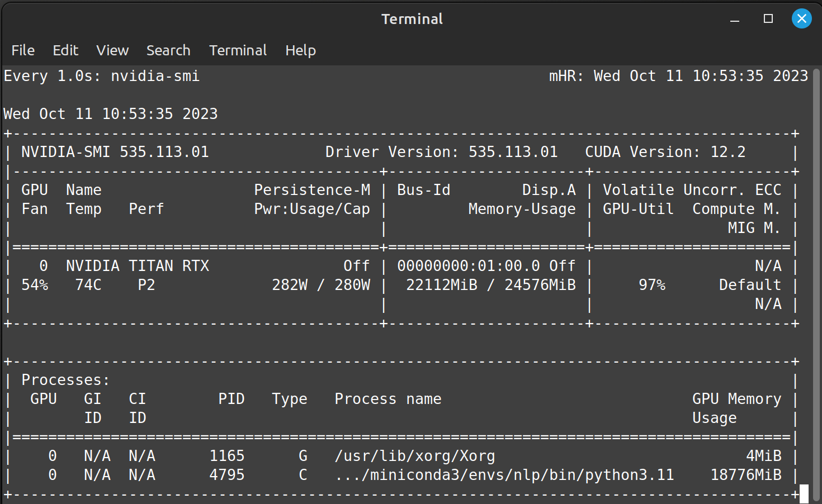The width and height of the screenshot is (822, 504).
Task: Click the /usr/lib/xorg/Xorg process name
Action: click(x=415, y=456)
